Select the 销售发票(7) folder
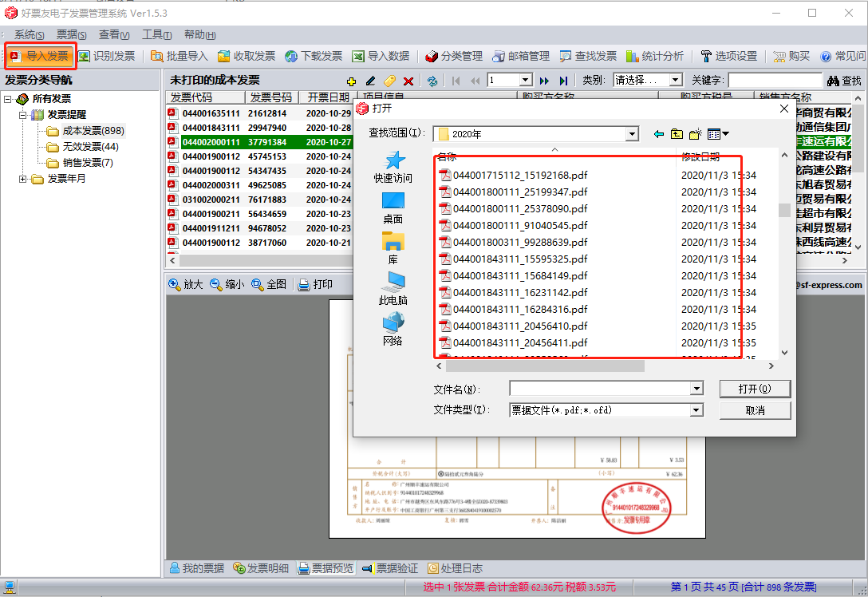Viewport: 868px width, 597px height. (x=81, y=163)
